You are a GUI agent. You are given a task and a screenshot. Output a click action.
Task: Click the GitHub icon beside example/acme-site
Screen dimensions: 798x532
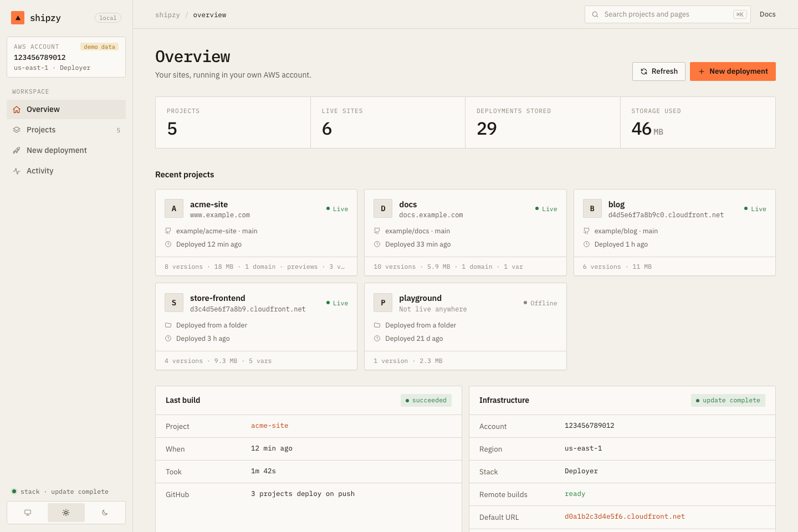click(168, 231)
